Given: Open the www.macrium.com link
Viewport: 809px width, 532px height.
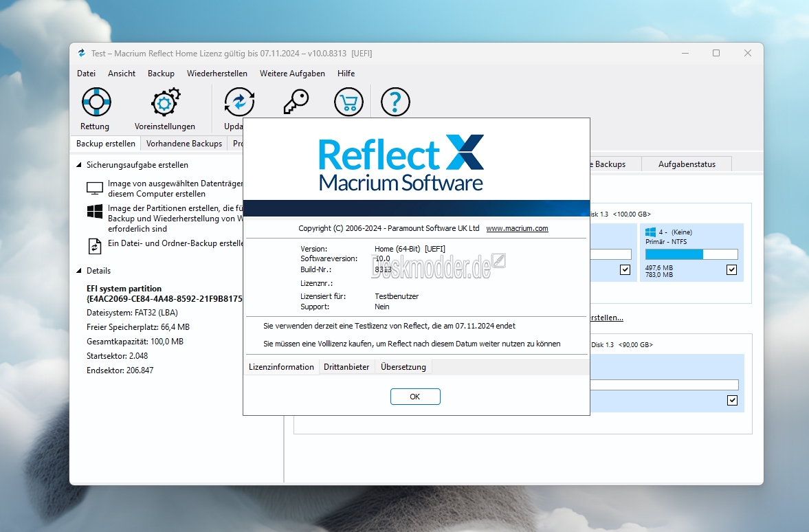Looking at the screenshot, I should point(517,228).
